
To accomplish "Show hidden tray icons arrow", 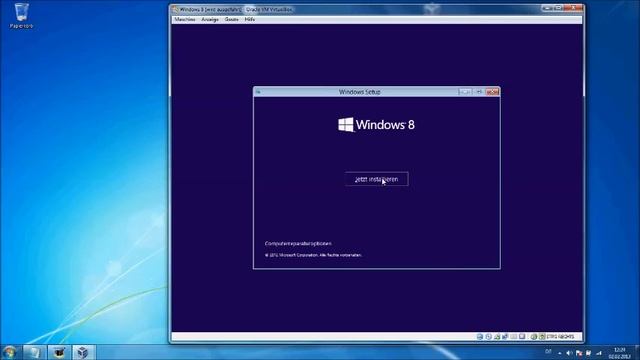I will [560, 353].
